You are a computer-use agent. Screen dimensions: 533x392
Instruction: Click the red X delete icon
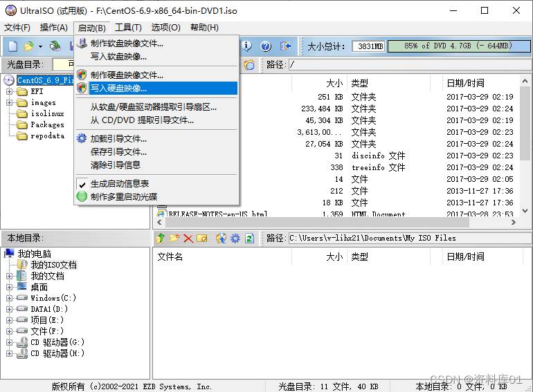point(188,239)
